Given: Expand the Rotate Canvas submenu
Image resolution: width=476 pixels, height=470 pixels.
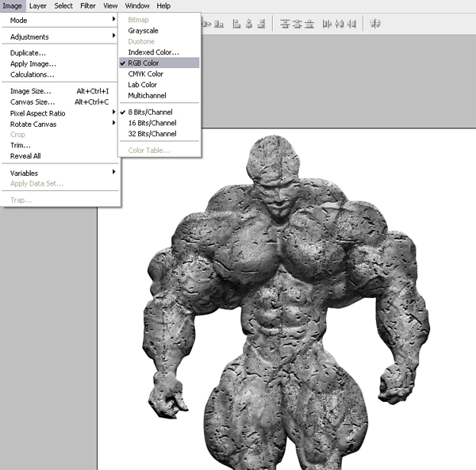Looking at the screenshot, I should click(x=60, y=124).
